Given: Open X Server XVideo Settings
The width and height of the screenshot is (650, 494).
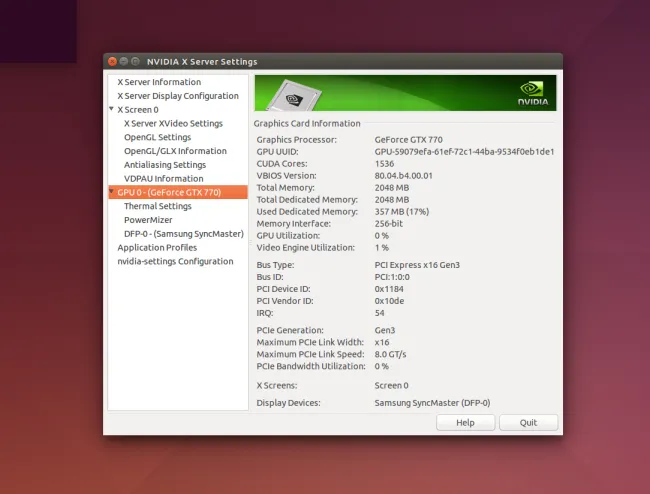Looking at the screenshot, I should pyautogui.click(x=173, y=124).
